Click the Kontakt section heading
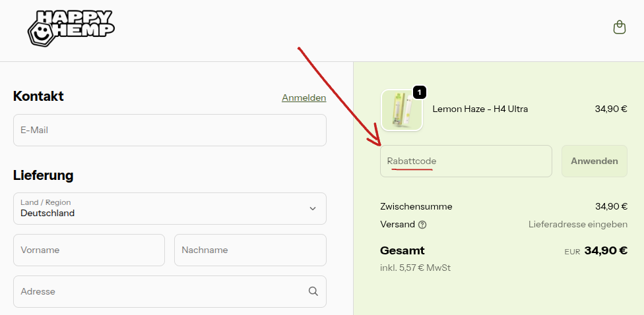Screen dimensions: 644x315 (x=38, y=96)
